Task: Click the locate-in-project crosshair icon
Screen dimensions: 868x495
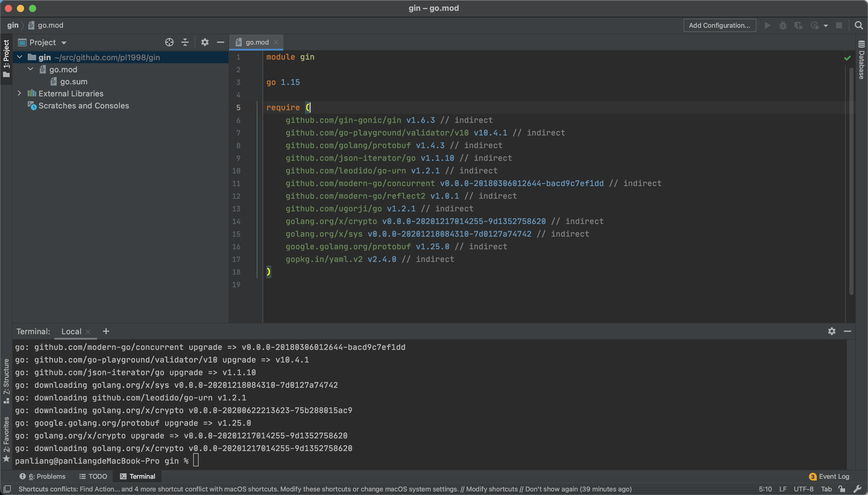Action: pyautogui.click(x=169, y=42)
